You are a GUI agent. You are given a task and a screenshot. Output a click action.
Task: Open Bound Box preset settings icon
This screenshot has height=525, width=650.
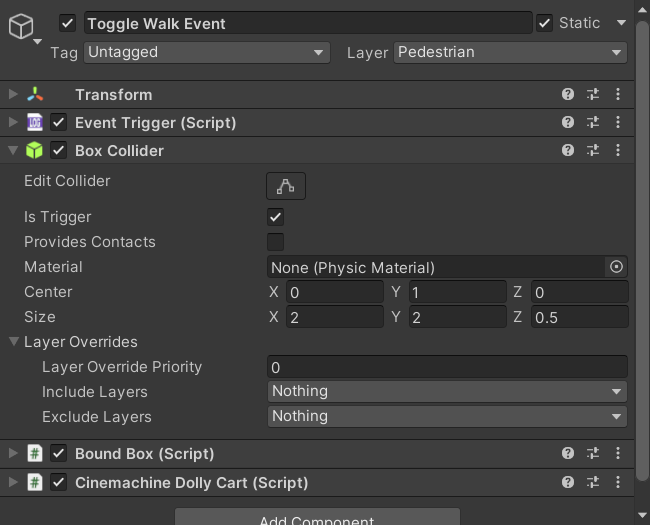pyautogui.click(x=593, y=453)
